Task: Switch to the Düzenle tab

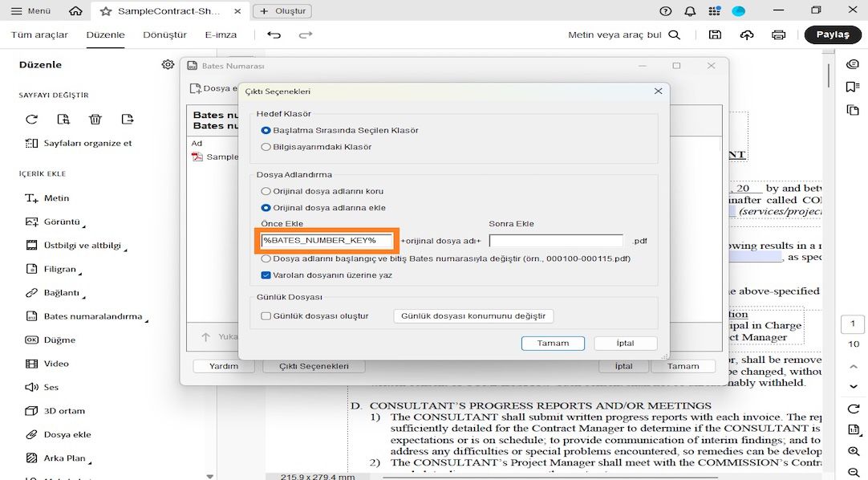Action: [x=105, y=35]
